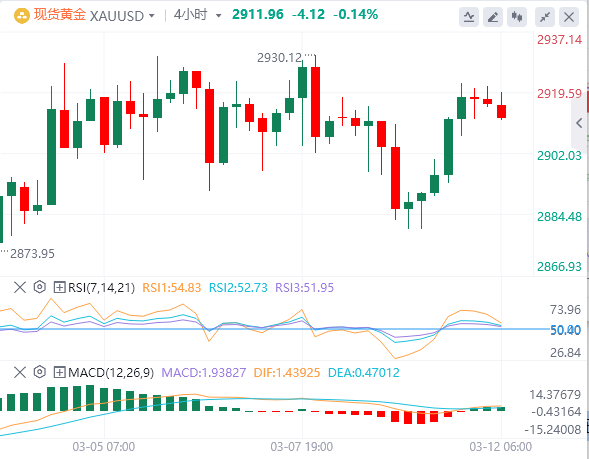
Task: Open the indicator line chart tool
Action: [x=469, y=17]
